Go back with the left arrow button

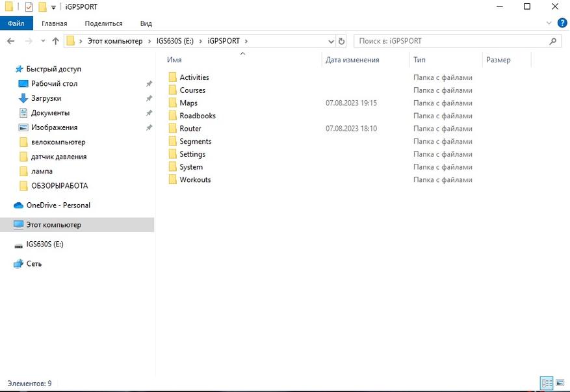[x=11, y=41]
